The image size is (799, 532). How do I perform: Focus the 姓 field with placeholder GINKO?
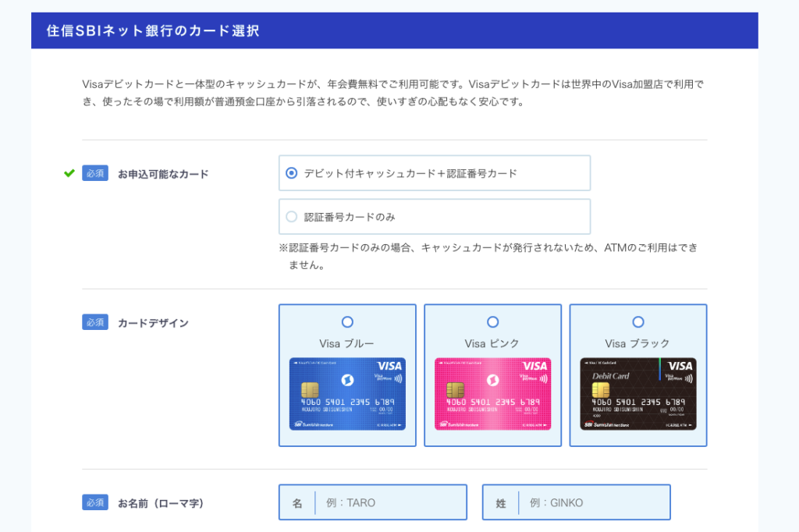click(x=577, y=502)
